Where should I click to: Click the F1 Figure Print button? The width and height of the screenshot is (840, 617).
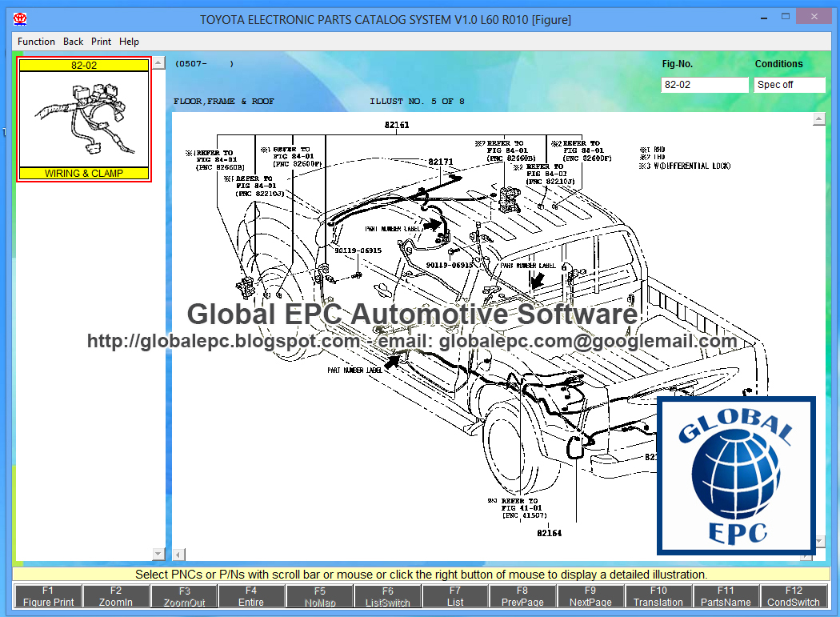tap(48, 596)
